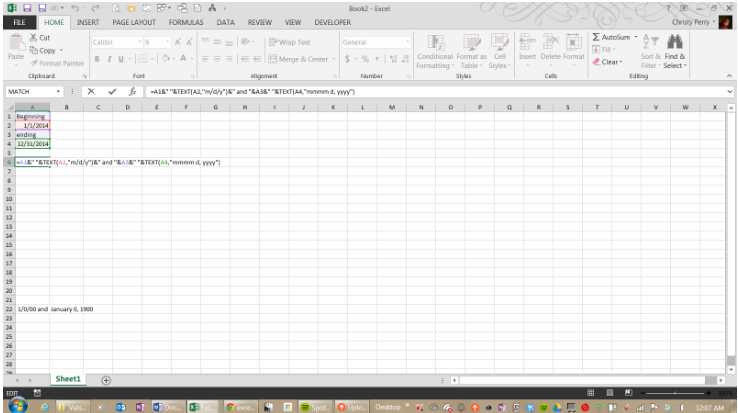Expand the Copy options arrow

[62, 50]
